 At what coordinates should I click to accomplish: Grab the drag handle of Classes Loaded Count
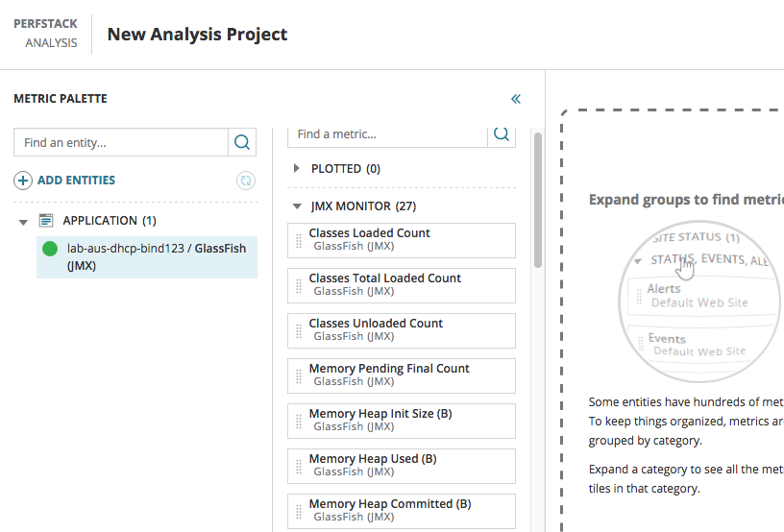point(299,241)
